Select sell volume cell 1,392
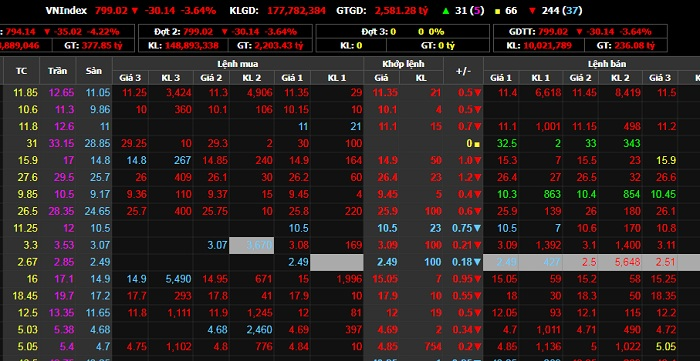Screen dimensions: 700x361 point(547,245)
